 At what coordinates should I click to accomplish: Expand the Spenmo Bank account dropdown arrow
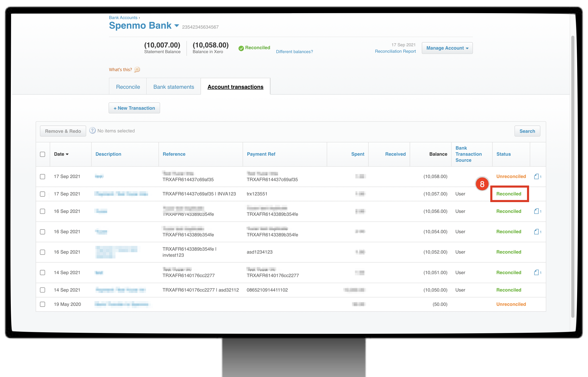pyautogui.click(x=177, y=26)
